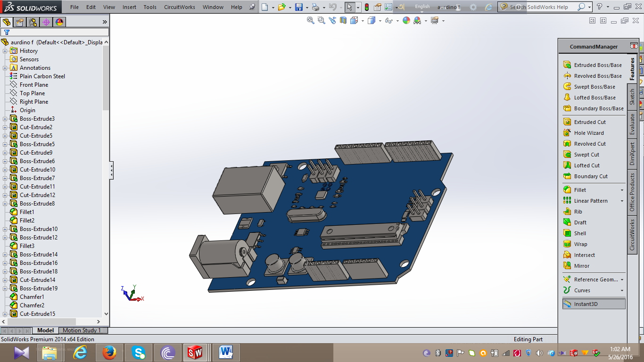Select the Origin item in tree
Screen dimensions: 644x362
pyautogui.click(x=23, y=110)
